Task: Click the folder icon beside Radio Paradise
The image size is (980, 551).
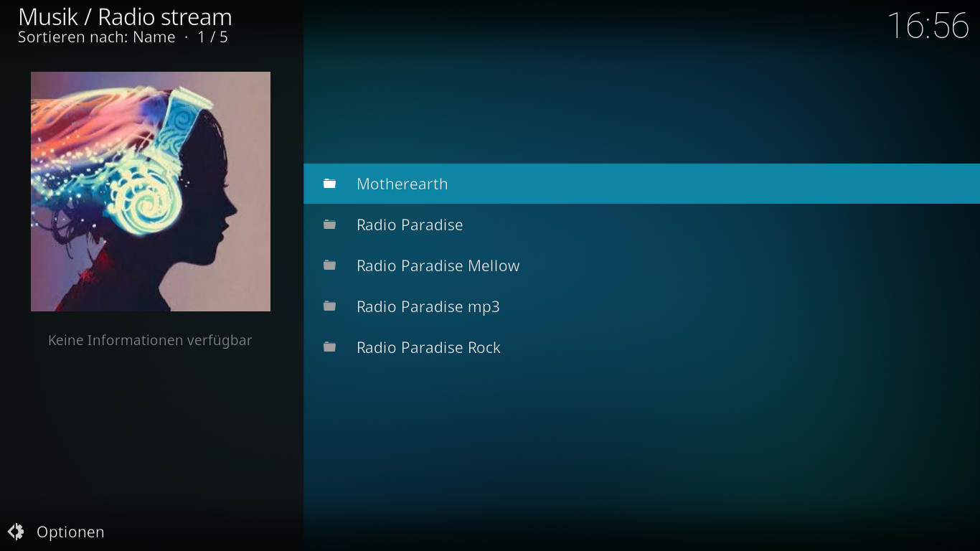Action: click(329, 225)
